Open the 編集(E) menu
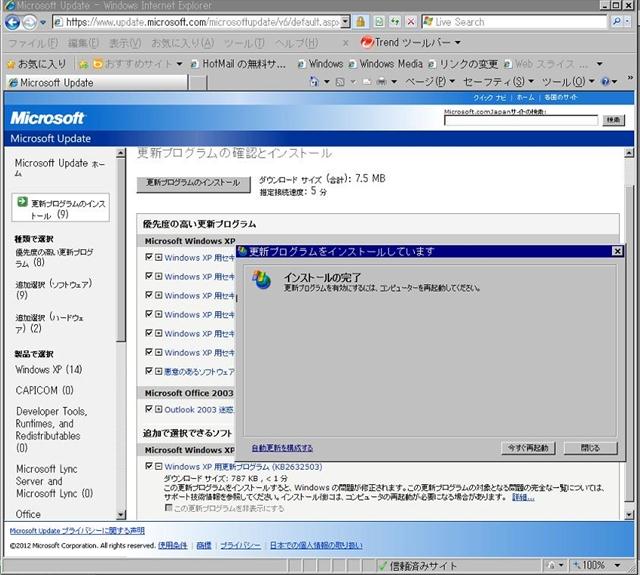This screenshot has width=640, height=575. point(83,43)
